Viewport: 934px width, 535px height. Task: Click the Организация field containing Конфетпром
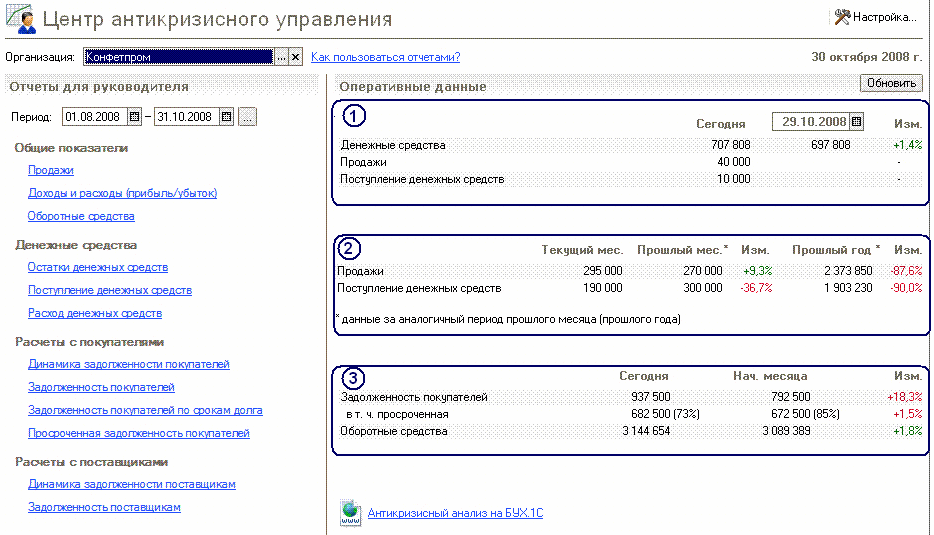pos(179,57)
